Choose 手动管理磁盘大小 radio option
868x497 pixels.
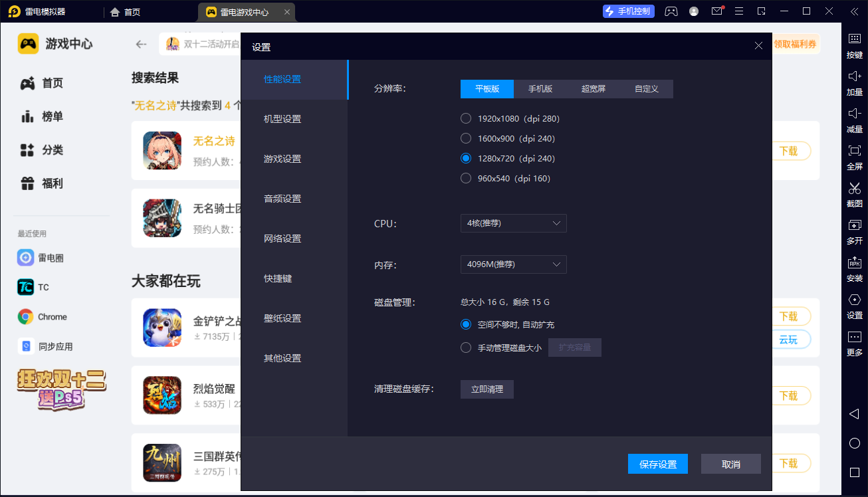(466, 348)
